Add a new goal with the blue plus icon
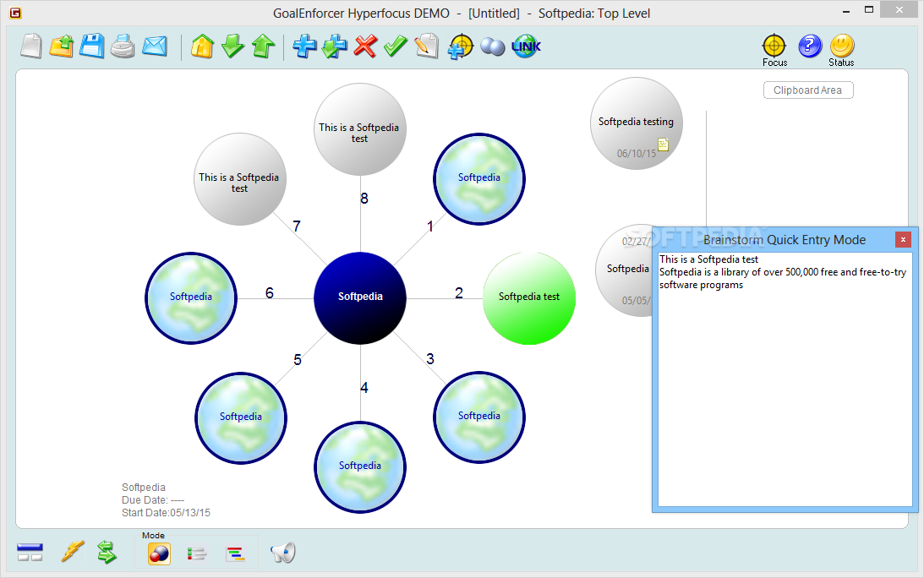 304,46
